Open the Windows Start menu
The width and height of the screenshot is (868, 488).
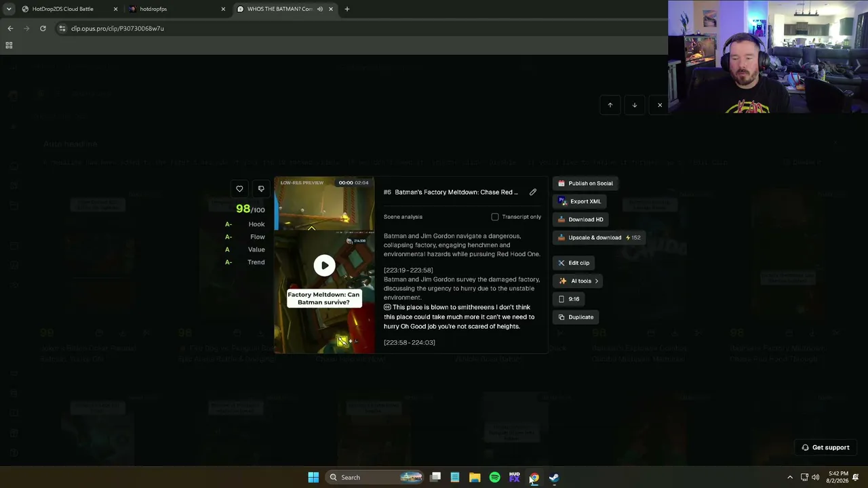click(313, 477)
